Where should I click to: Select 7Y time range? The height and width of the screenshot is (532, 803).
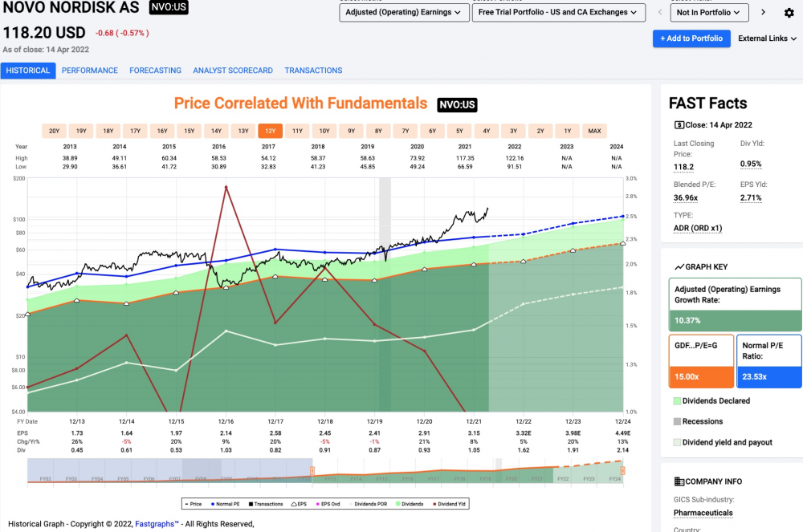406,131
